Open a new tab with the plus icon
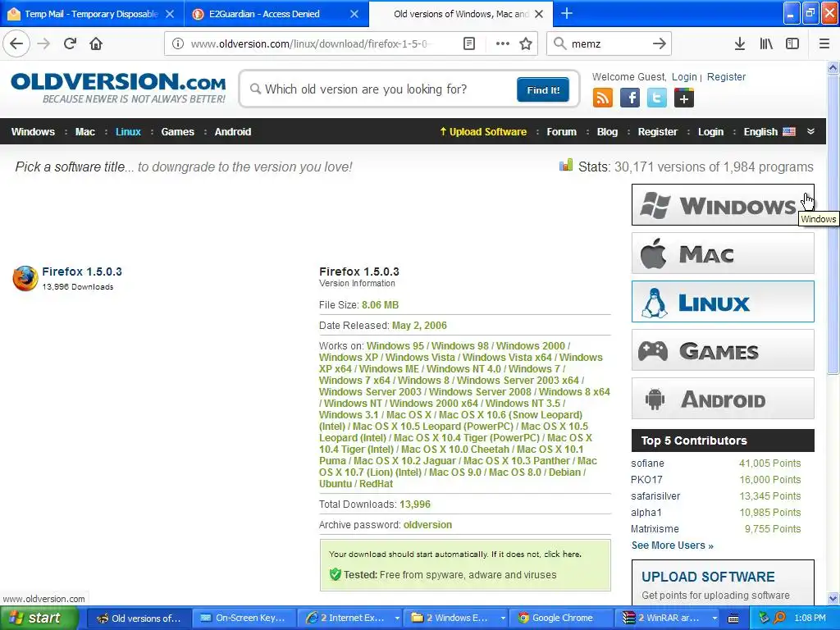This screenshot has width=840, height=630. (566, 13)
